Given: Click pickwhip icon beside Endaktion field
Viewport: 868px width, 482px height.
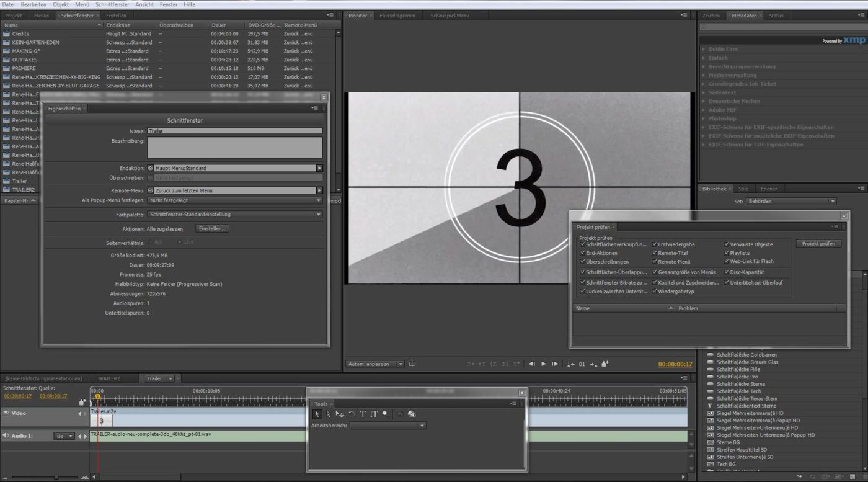Looking at the screenshot, I should pyautogui.click(x=151, y=168).
